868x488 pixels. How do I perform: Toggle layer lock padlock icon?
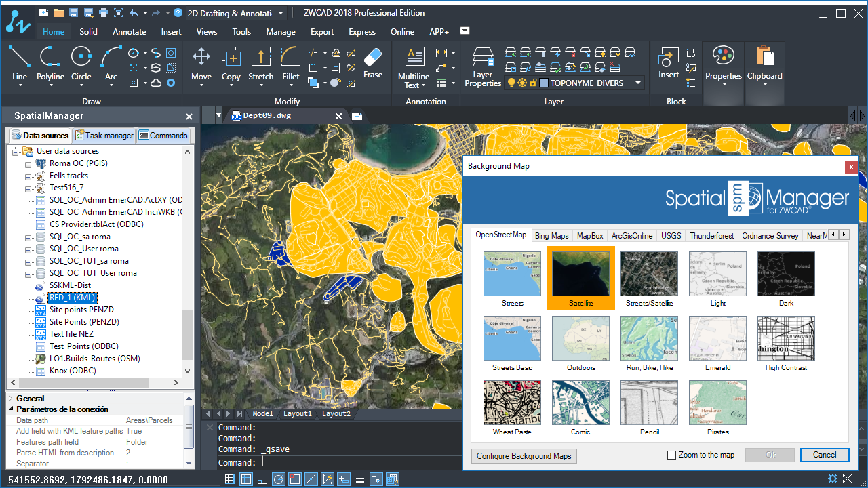(x=533, y=83)
